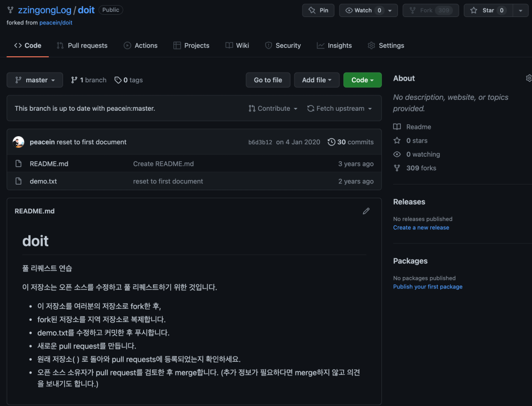Click the disabled Fork button

coord(431,11)
